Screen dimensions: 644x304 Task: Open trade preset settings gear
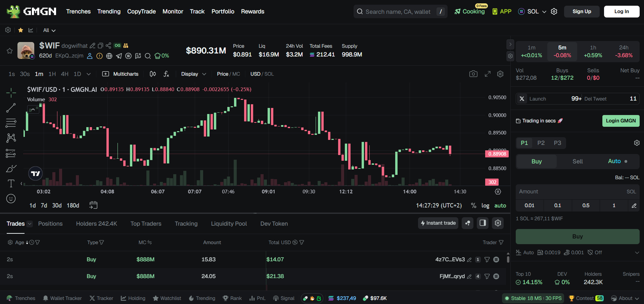pos(637,143)
